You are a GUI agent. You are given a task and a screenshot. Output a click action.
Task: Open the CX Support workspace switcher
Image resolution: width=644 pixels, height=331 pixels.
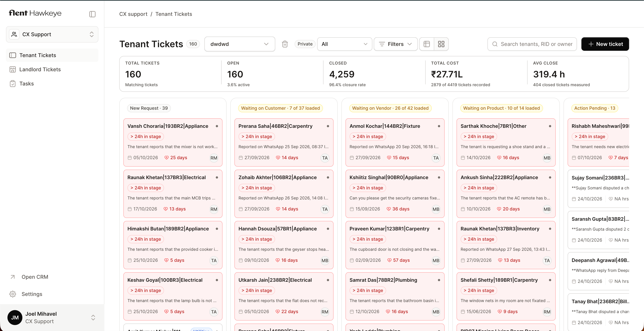pyautogui.click(x=52, y=34)
